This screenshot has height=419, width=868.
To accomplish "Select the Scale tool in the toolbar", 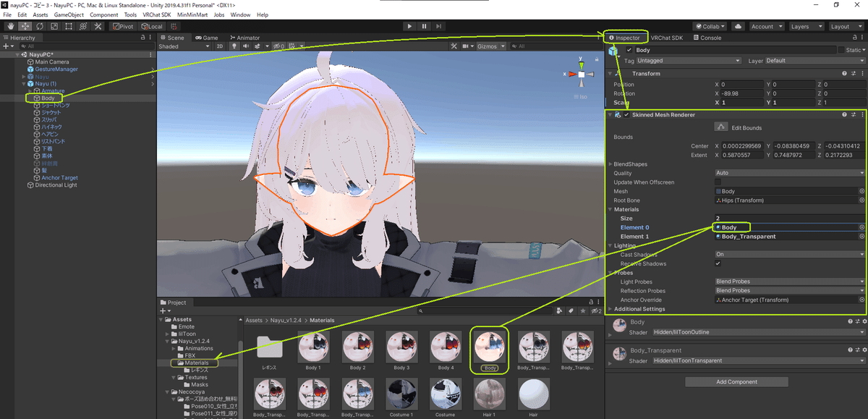I will (53, 26).
